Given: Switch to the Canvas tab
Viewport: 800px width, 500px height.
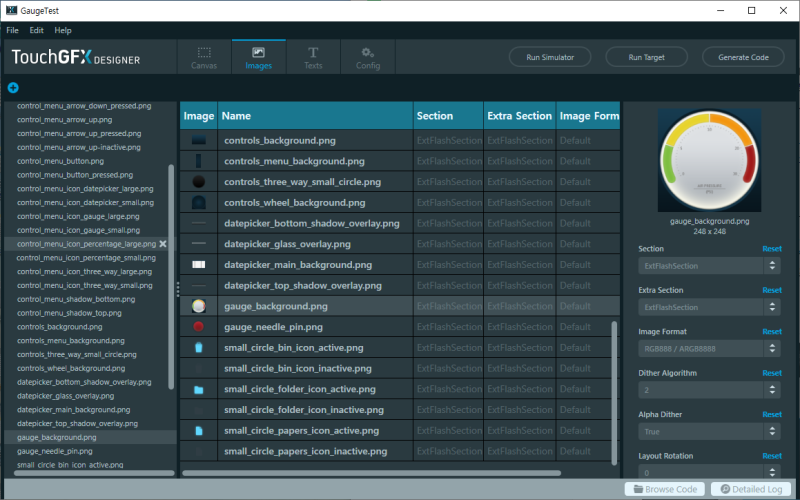Looking at the screenshot, I should pos(204,58).
